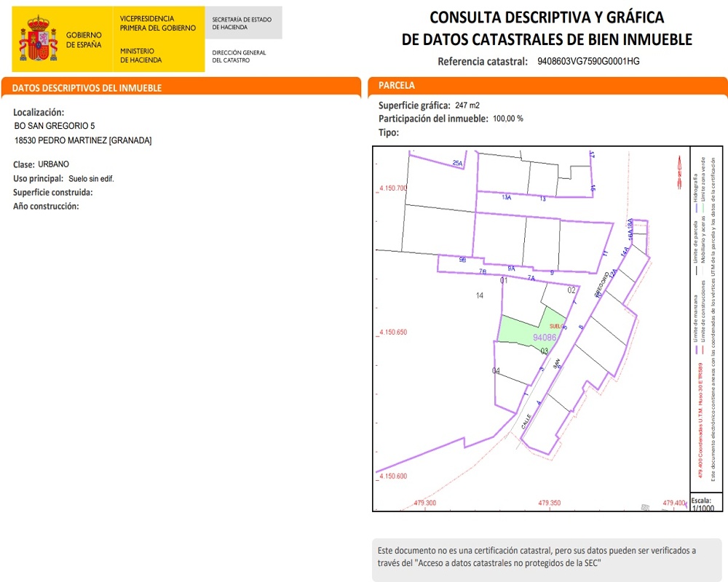This screenshot has height=582, width=728.
Task: Click the 'GOBIERNO DE ESPAÑA' text
Action: coord(84,40)
